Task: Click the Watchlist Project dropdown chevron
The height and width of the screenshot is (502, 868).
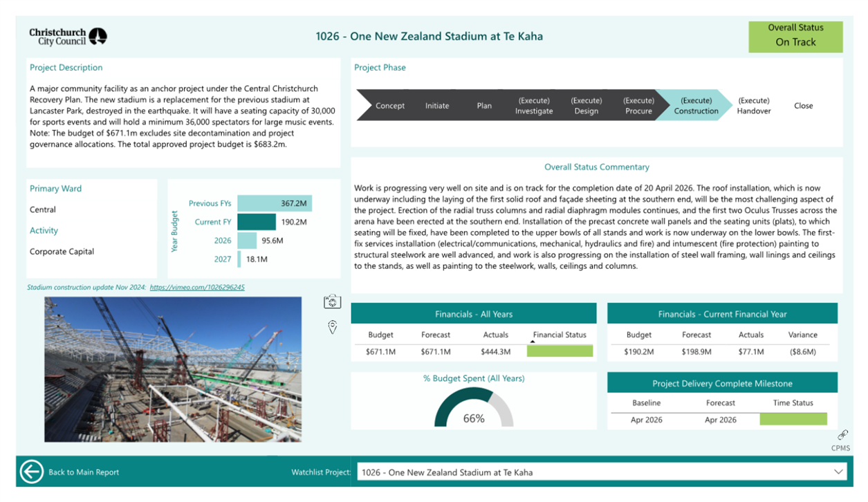Action: [x=838, y=472]
